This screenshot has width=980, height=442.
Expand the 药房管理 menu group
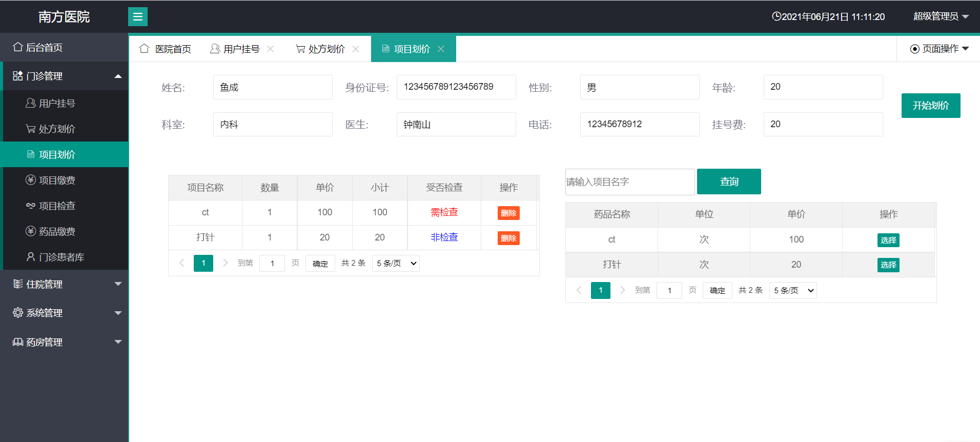[x=64, y=342]
